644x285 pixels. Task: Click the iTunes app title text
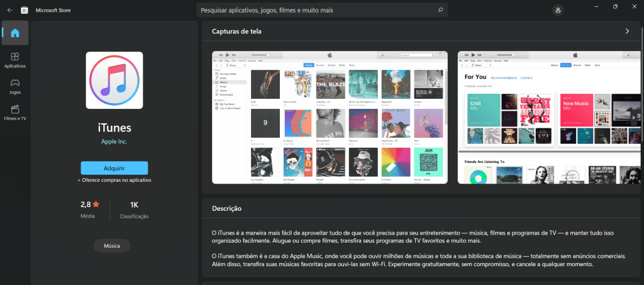pyautogui.click(x=114, y=128)
